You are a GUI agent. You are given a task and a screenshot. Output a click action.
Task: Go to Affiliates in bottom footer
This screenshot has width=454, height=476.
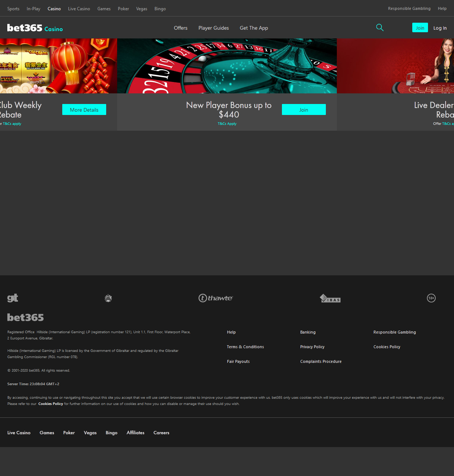[135, 433]
